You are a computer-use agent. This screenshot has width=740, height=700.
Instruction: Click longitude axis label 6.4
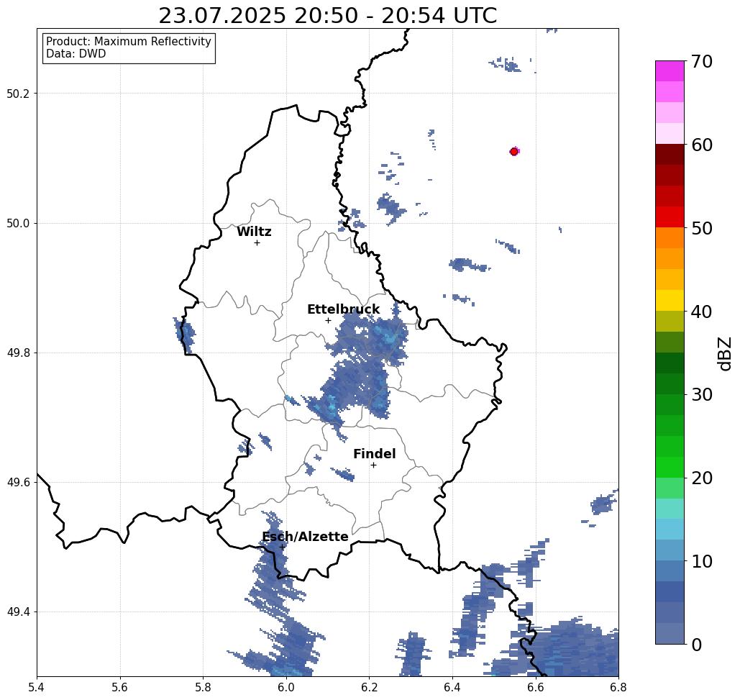[452, 687]
